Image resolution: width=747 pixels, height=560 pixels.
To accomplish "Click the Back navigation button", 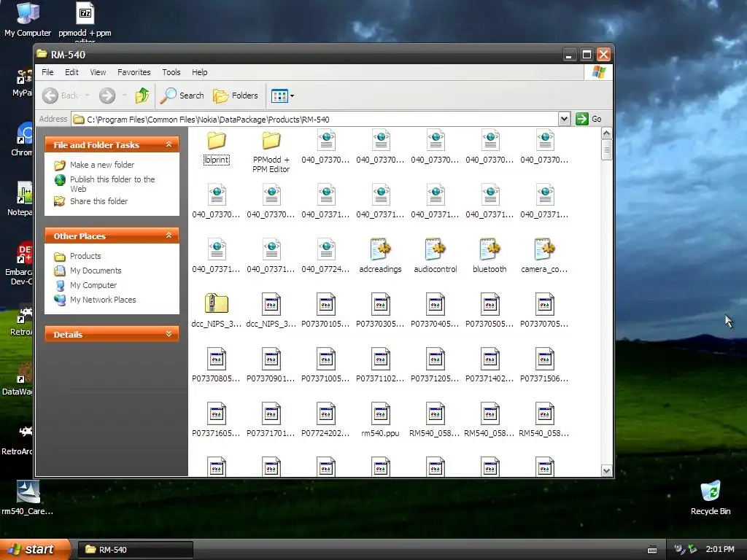I will (x=61, y=96).
